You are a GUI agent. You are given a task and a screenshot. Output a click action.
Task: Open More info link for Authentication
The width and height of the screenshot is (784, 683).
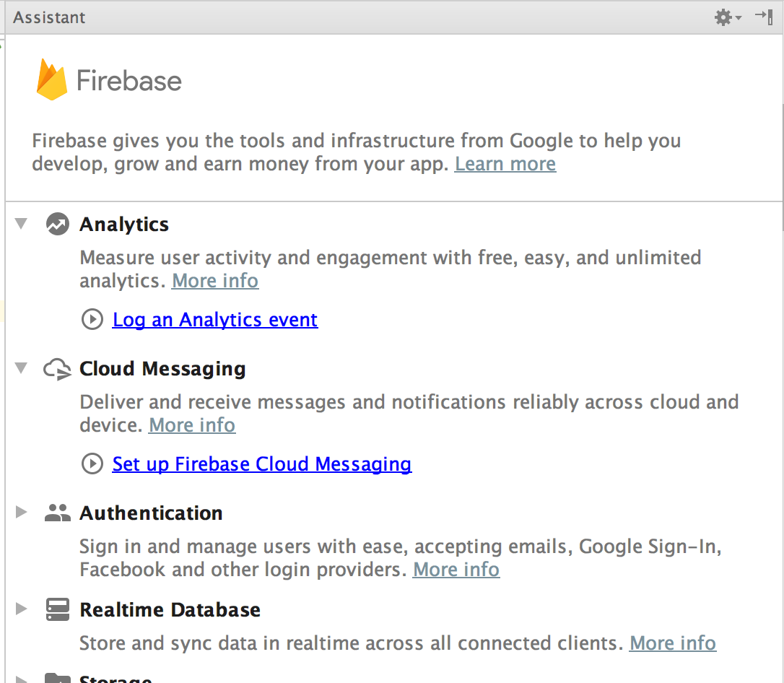tap(456, 570)
